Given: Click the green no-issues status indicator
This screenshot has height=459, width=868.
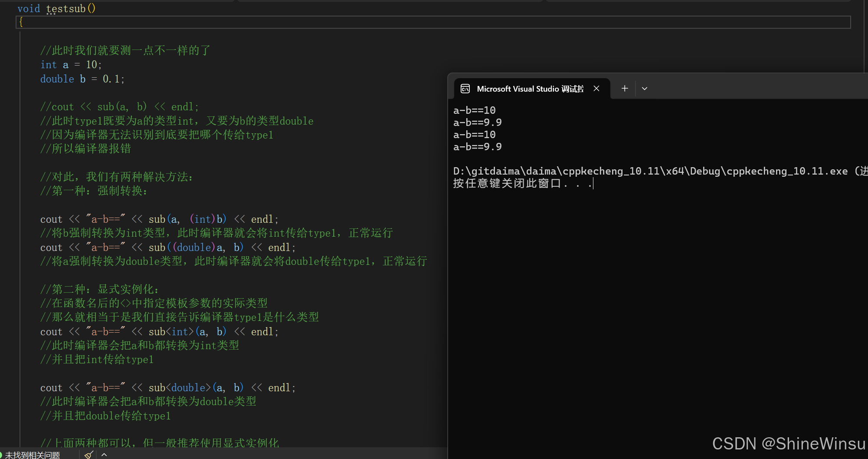Looking at the screenshot, I should point(1,455).
